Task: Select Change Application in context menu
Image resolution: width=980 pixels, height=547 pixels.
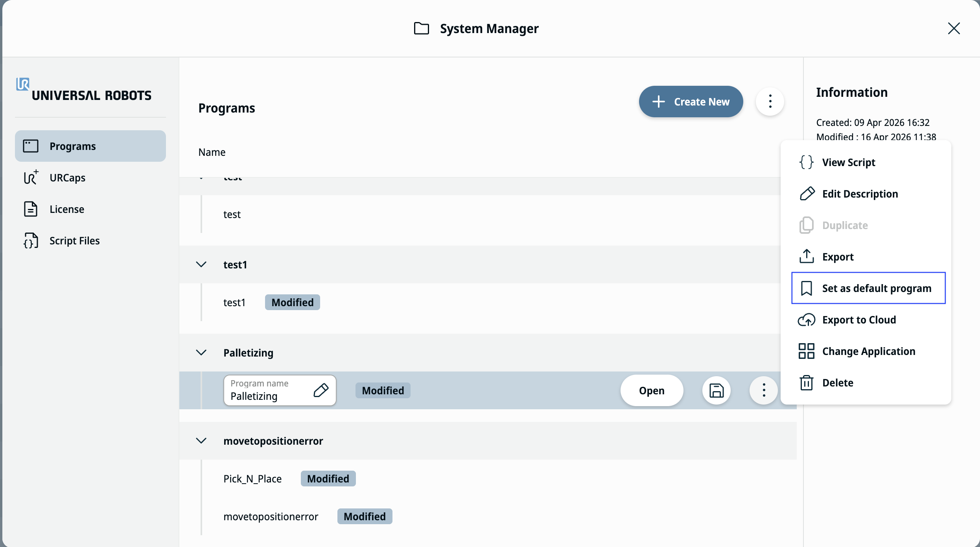Action: (x=868, y=351)
